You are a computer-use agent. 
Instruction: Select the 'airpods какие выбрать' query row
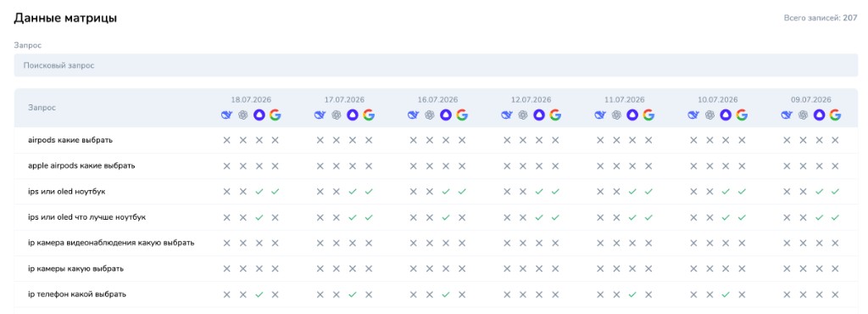pos(436,140)
